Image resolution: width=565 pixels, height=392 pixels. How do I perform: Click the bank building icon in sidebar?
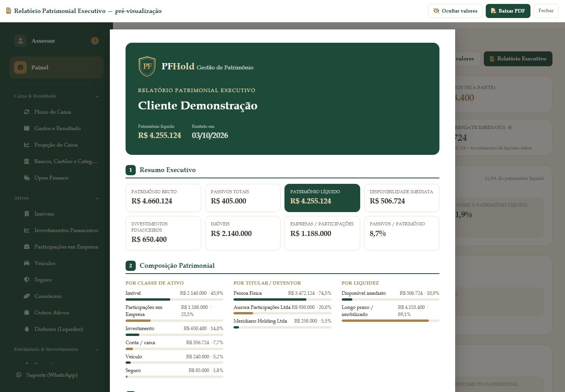click(27, 161)
